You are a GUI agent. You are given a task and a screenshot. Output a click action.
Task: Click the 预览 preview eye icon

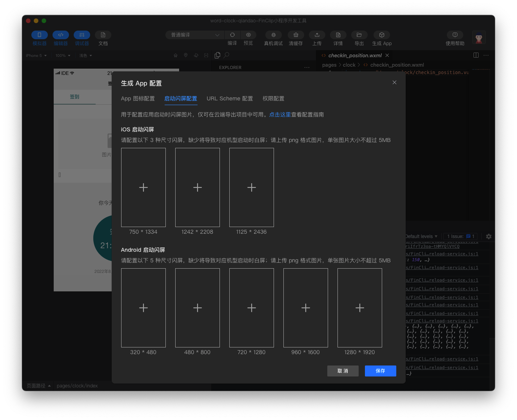248,35
